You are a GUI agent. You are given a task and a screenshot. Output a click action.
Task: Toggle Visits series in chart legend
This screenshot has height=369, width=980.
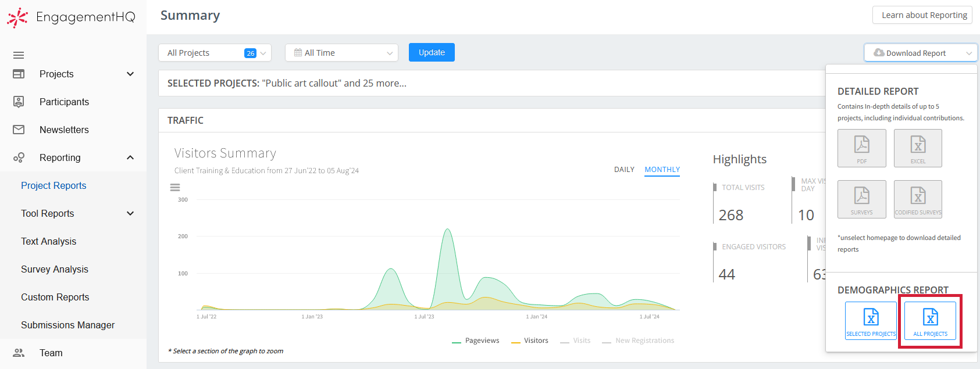575,341
